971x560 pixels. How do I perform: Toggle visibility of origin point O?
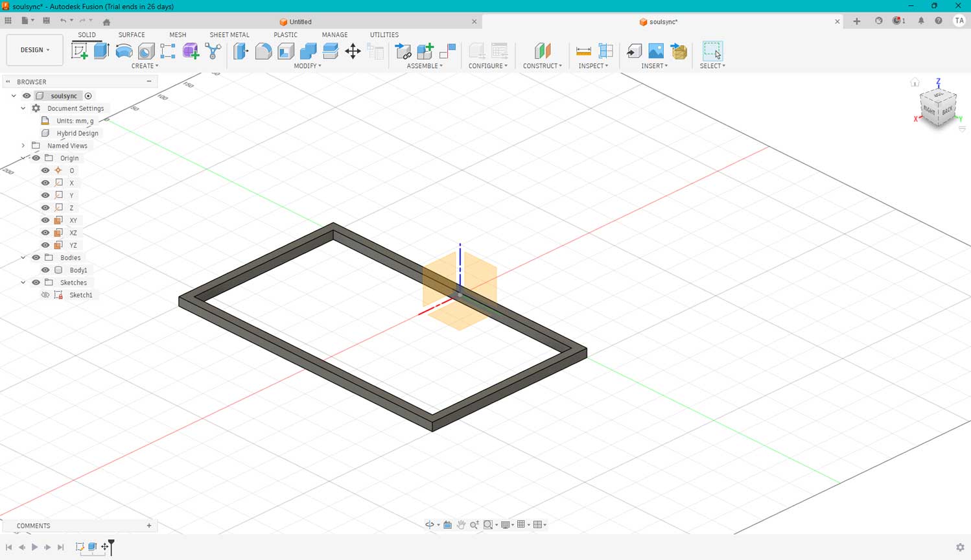[x=45, y=170]
